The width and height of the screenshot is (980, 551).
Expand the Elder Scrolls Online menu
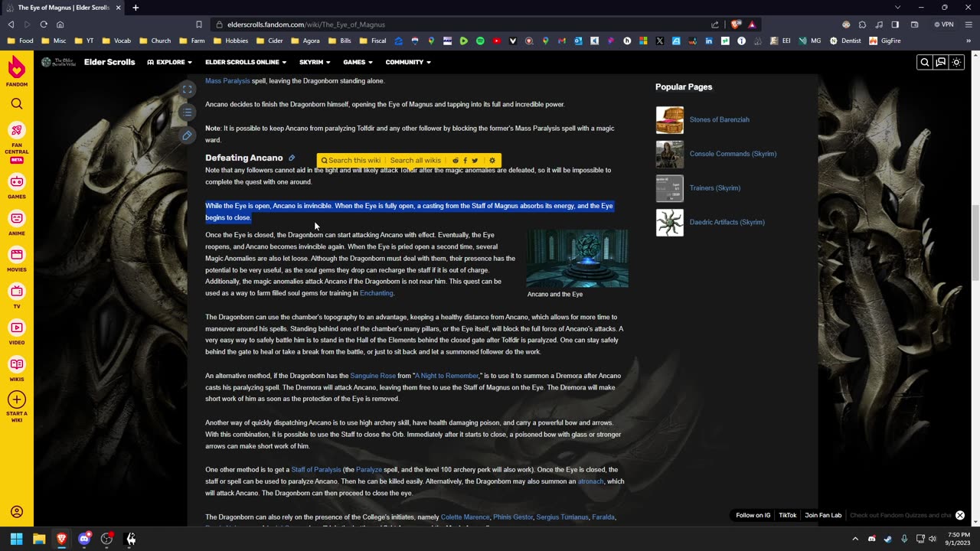click(246, 62)
